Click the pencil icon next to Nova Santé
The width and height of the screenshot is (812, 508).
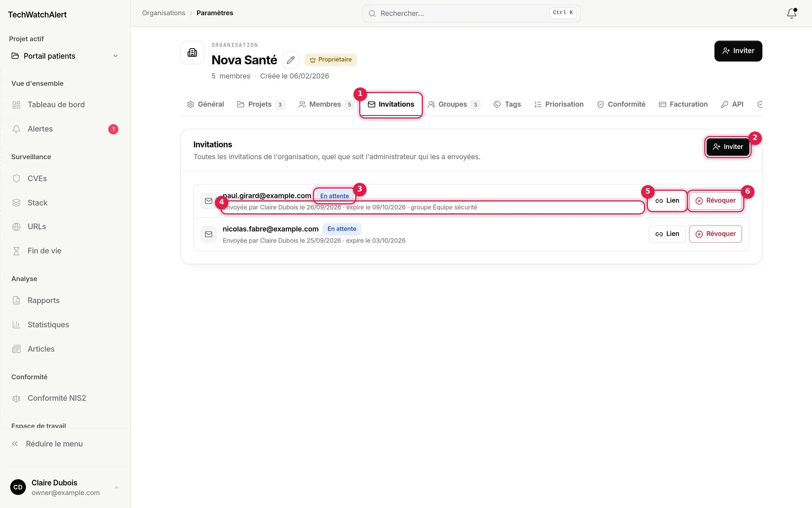tap(291, 60)
